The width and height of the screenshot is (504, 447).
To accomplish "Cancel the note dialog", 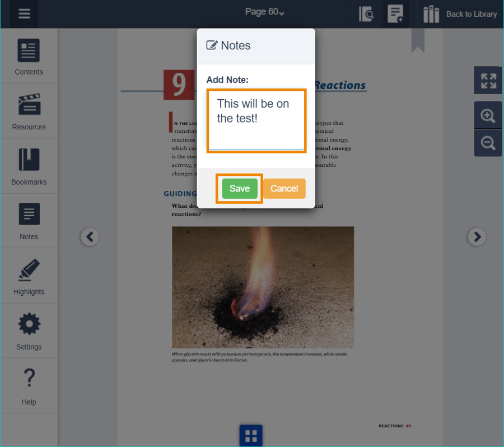I will 284,189.
